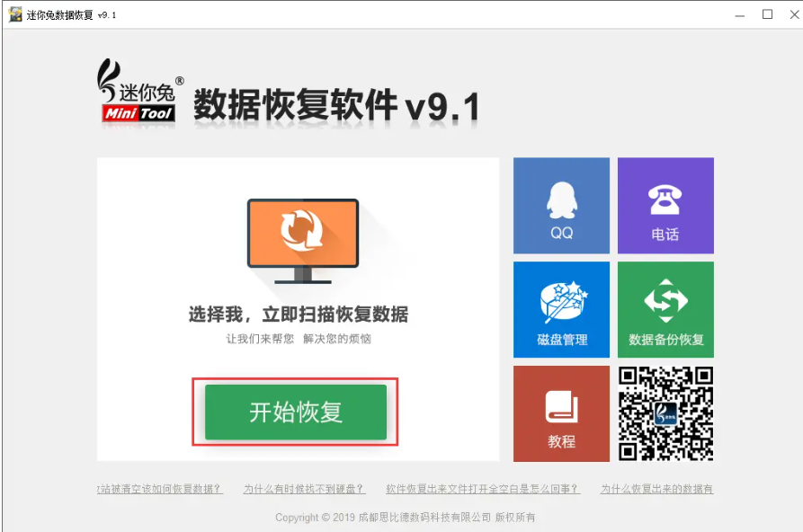The width and height of the screenshot is (803, 532).
Task: Open the QQ contact panel
Action: click(560, 205)
